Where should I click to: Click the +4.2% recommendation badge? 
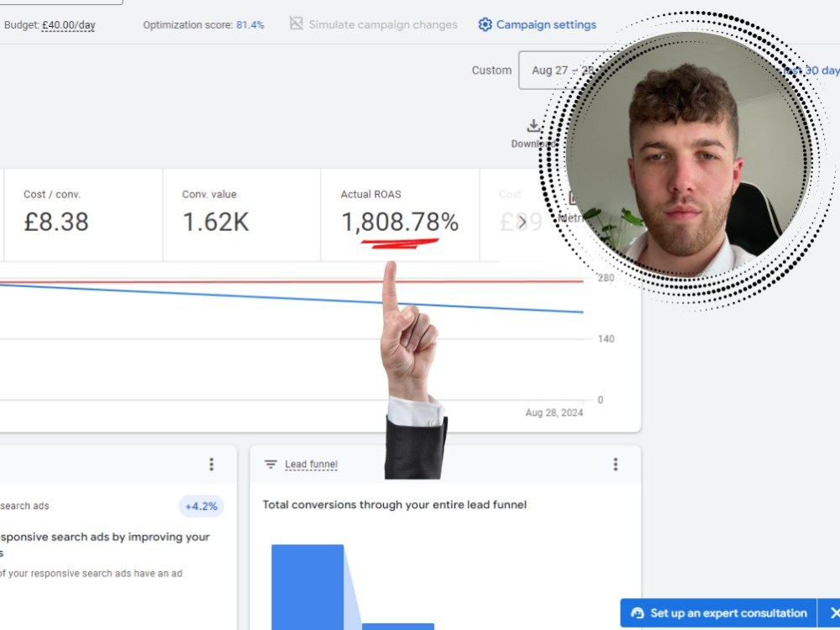pos(201,507)
